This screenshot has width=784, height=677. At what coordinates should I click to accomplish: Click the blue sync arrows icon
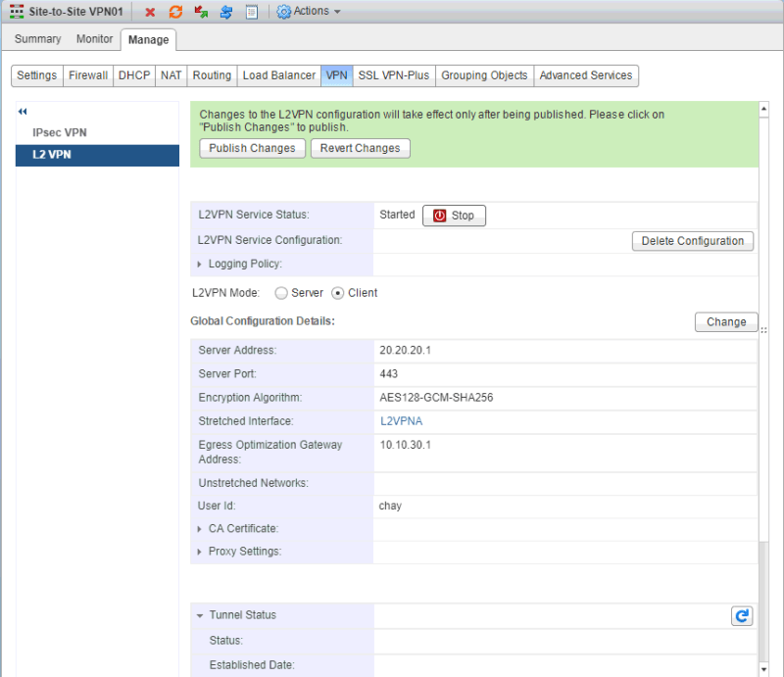[225, 12]
